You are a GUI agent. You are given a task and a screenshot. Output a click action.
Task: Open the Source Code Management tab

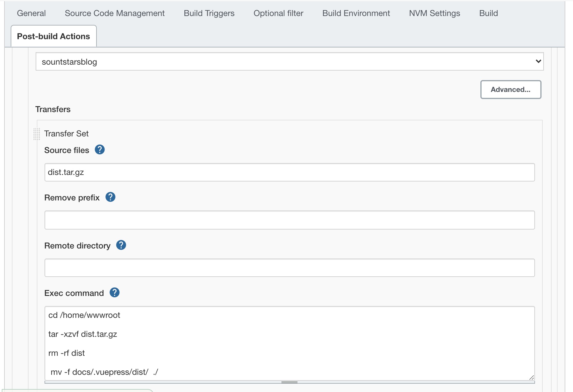click(115, 13)
